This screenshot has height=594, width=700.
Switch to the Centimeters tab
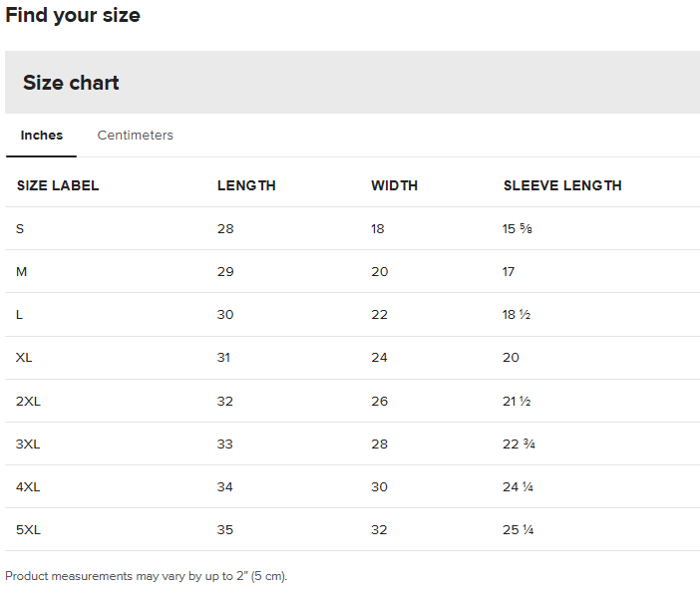[135, 136]
